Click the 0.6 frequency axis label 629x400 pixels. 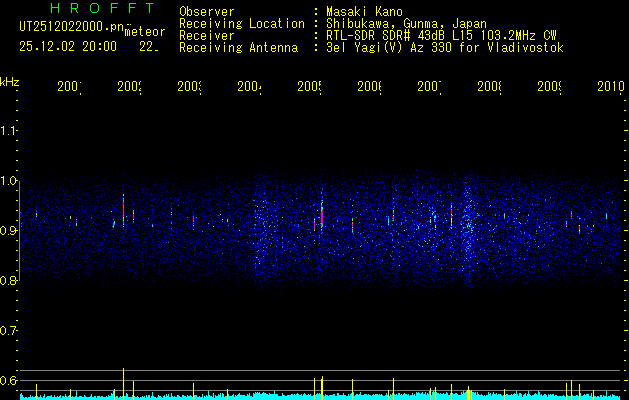9,381
